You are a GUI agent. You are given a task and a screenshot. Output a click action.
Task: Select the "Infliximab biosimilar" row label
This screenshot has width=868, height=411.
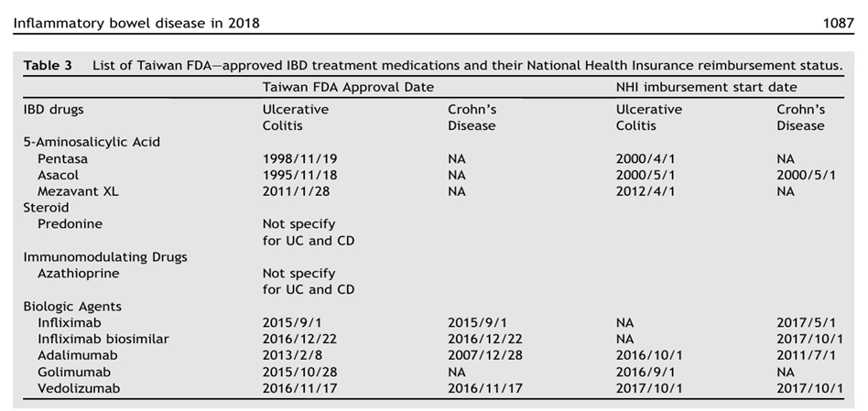103,340
